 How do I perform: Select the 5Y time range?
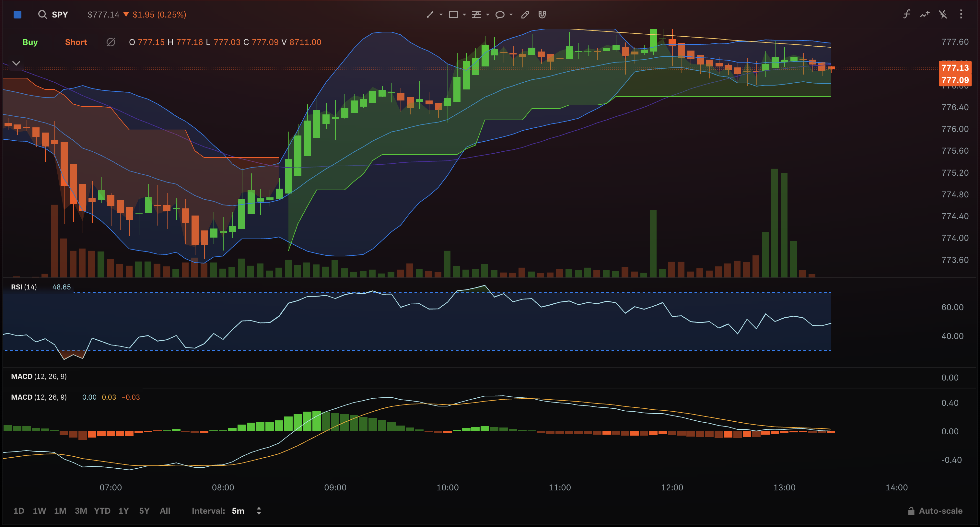coord(144,511)
